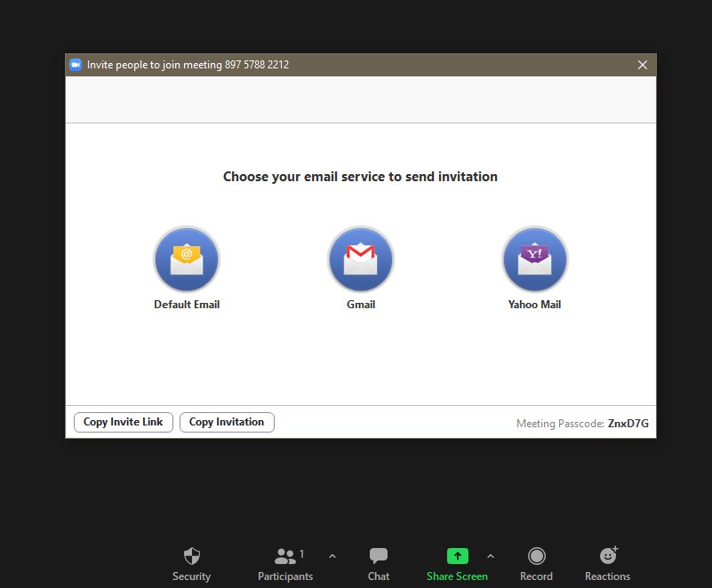This screenshot has height=588, width=712.
Task: Select the Gmail envelope icon
Action: coord(361,259)
